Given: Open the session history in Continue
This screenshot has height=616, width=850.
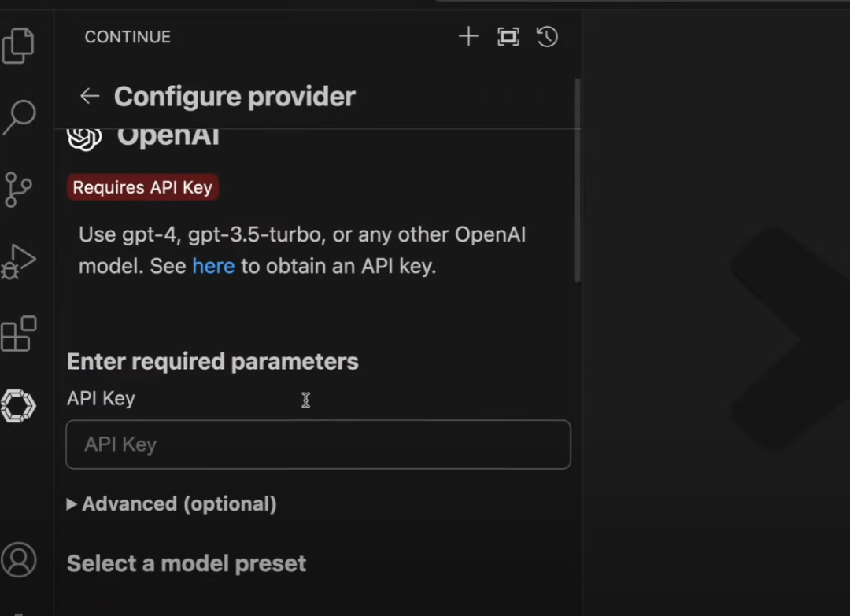Looking at the screenshot, I should (x=547, y=36).
